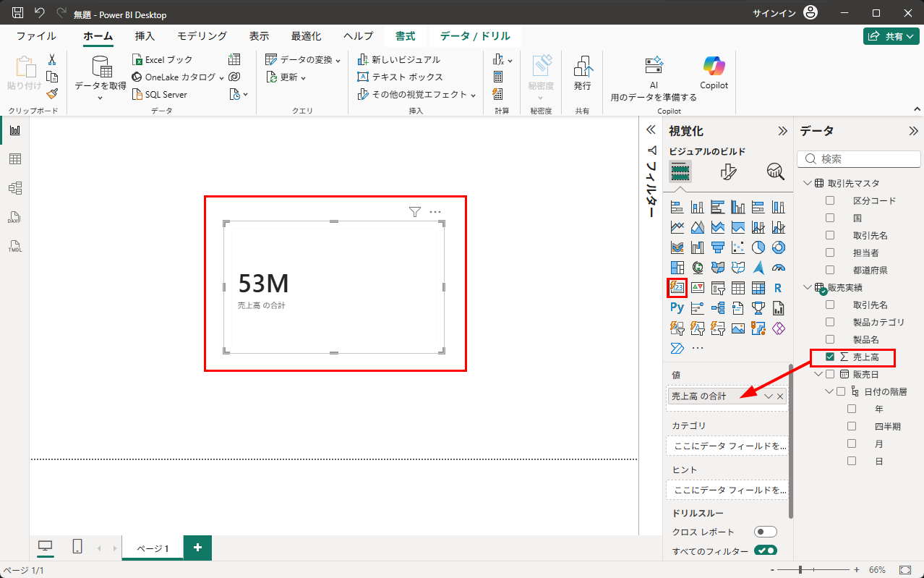Open TMDL view in sidebar
The width and height of the screenshot is (924, 578).
tap(14, 246)
